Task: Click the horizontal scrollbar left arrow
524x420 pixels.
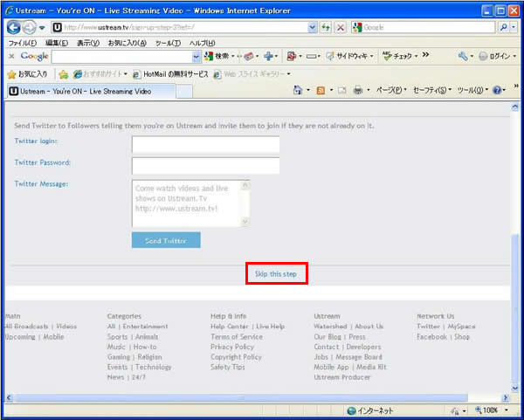Action: (x=9, y=397)
